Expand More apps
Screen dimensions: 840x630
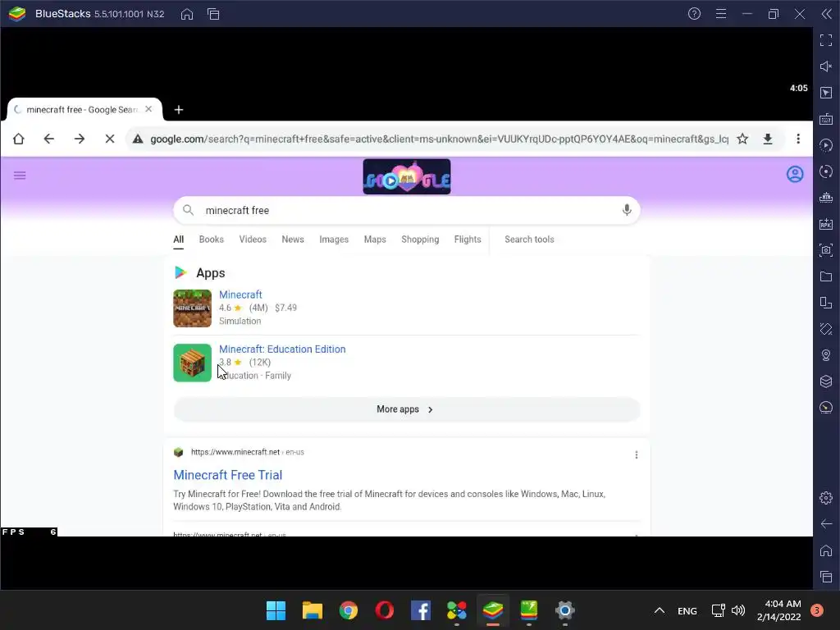[407, 409]
